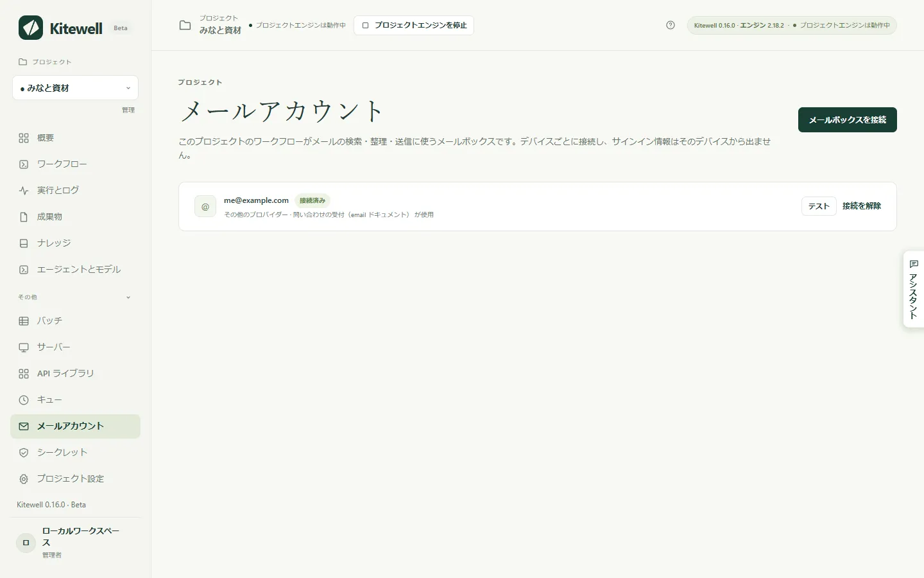Open ローカルワークスペース account entry
Viewport: 924px width, 578px height.
(x=76, y=542)
